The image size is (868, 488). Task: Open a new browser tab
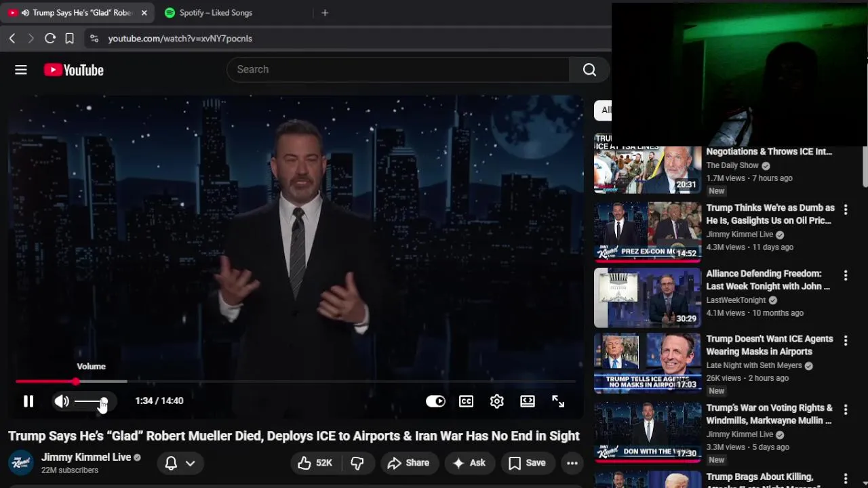point(325,13)
